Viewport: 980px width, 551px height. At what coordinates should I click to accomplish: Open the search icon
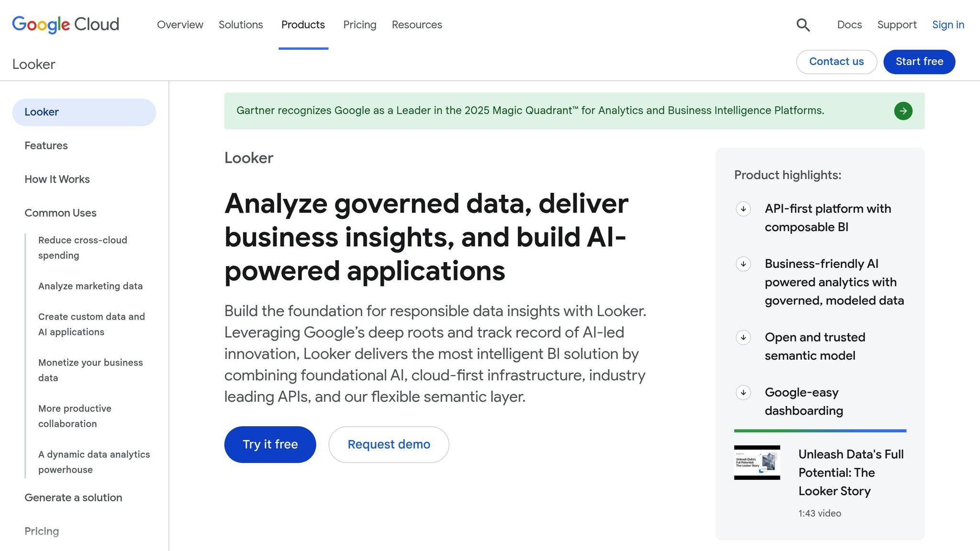[x=803, y=24]
